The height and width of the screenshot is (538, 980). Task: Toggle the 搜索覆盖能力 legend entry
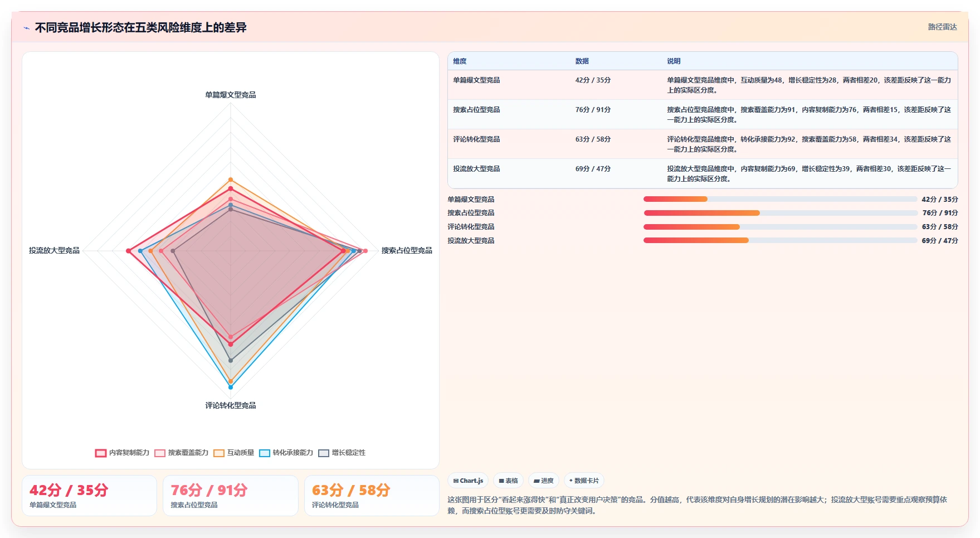click(x=182, y=453)
